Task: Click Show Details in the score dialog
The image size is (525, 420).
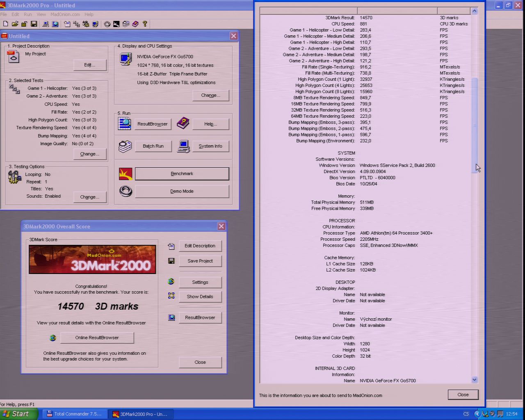Action: 200,297
